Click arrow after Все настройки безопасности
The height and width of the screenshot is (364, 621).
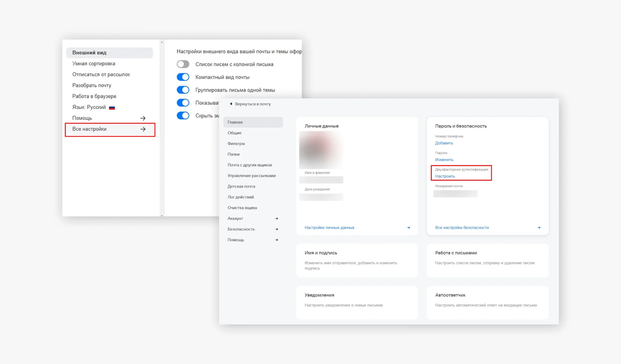[539, 228]
